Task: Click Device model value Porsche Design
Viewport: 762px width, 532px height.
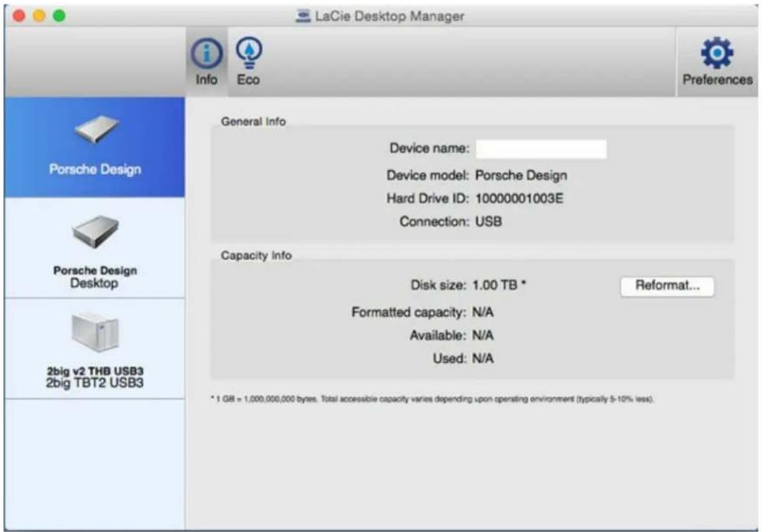Action: [x=521, y=176]
